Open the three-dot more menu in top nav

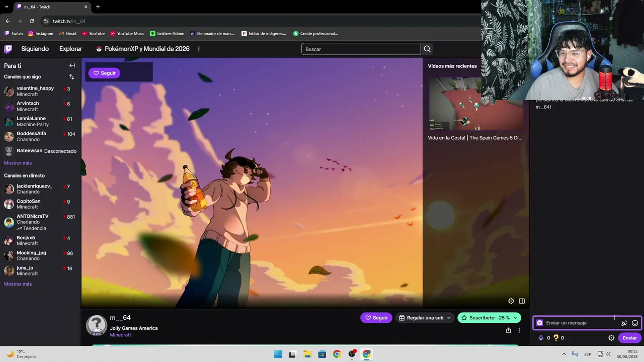point(199,49)
